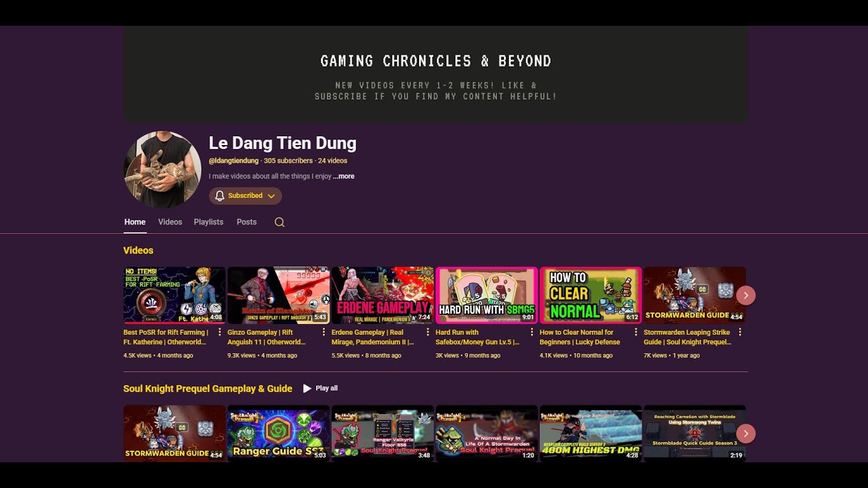Screen dimensions: 868x488
Task: Click Best PoSR for Rift Farming title
Action: [166, 338]
